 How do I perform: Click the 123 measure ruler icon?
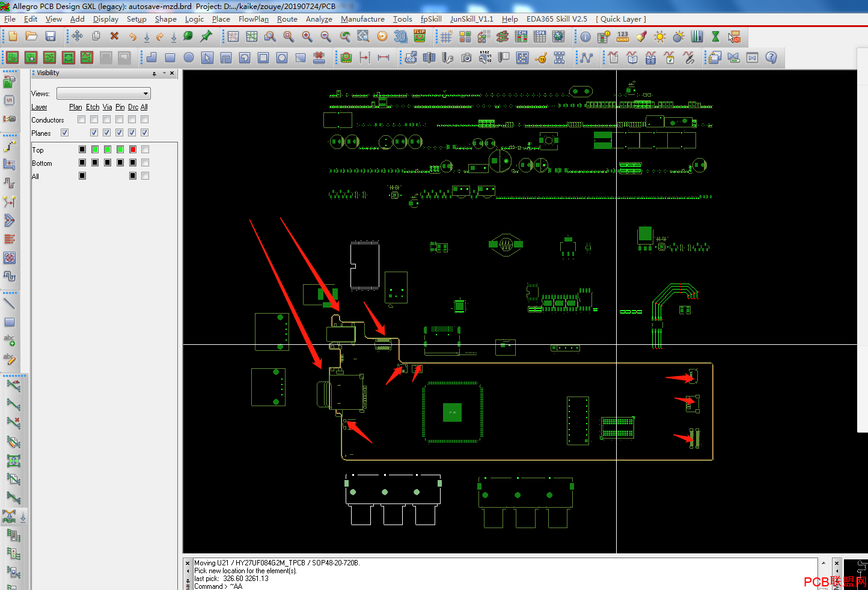point(623,37)
